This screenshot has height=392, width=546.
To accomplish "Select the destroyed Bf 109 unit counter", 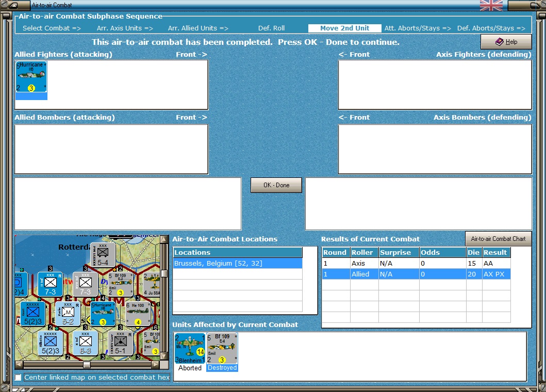I will tap(222, 349).
